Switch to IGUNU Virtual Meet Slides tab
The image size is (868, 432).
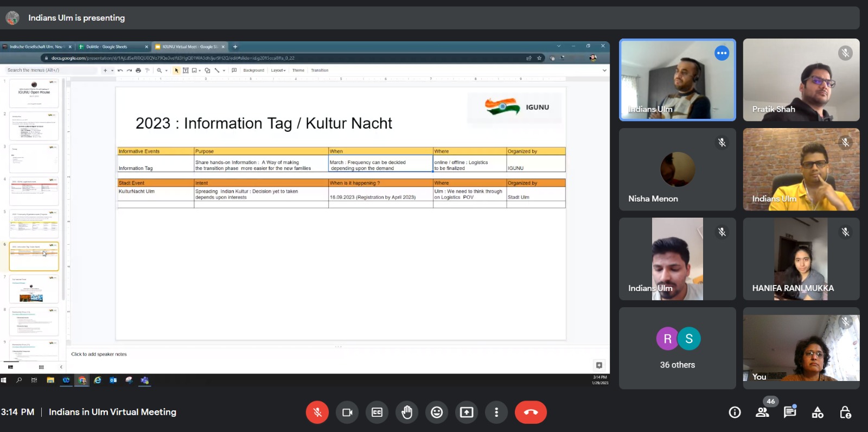(189, 47)
